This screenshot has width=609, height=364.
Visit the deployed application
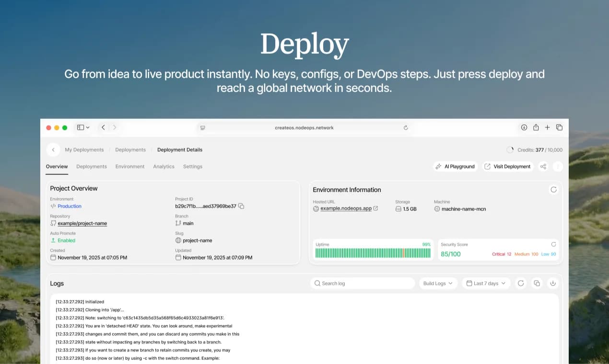tap(508, 166)
